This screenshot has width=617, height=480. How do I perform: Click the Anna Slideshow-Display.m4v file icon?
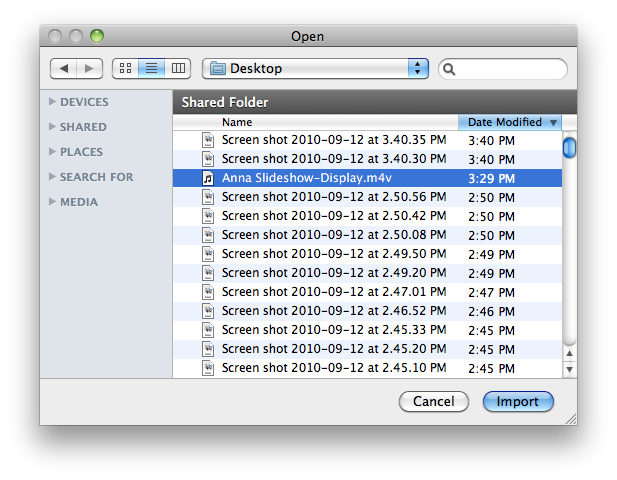pyautogui.click(x=209, y=178)
